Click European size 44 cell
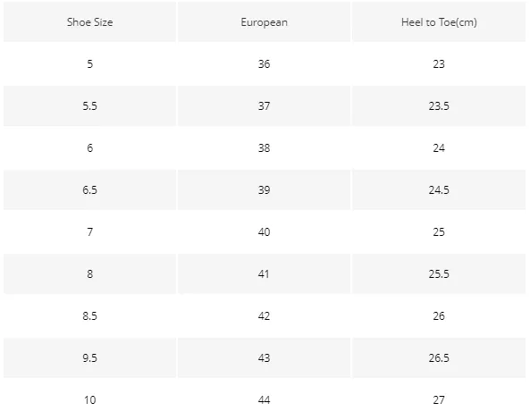The image size is (530, 420). (264, 399)
